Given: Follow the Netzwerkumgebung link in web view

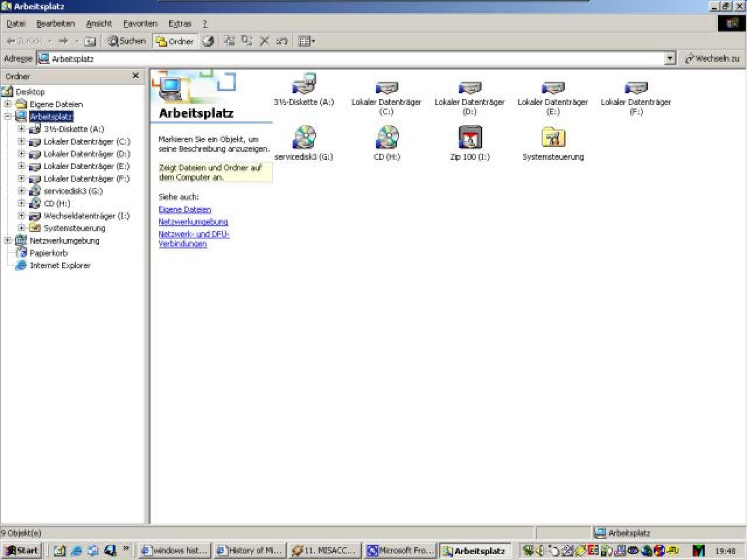Looking at the screenshot, I should coord(193,222).
